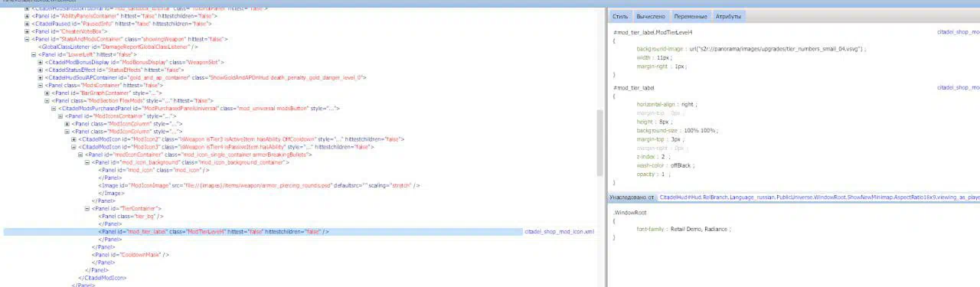Select the highlighted mod_tier_label panel row
This screenshot has height=287, width=980.
[x=263, y=231]
